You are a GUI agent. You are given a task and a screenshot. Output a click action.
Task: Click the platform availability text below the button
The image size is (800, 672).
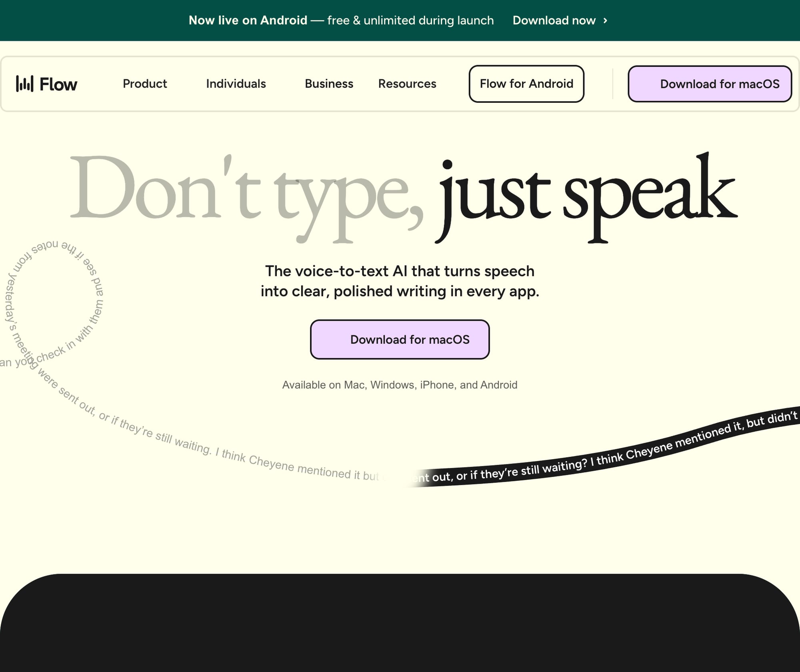pyautogui.click(x=400, y=384)
